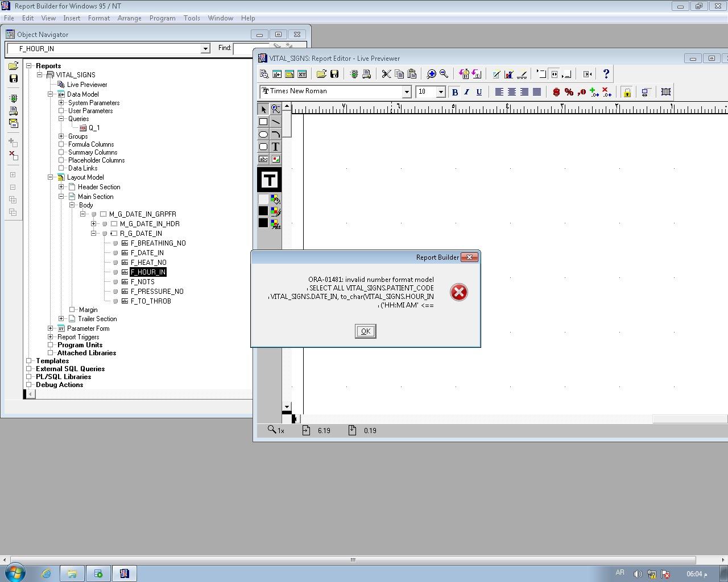Image resolution: width=728 pixels, height=582 pixels.
Task: Open the Help question mark icon
Action: [x=606, y=74]
